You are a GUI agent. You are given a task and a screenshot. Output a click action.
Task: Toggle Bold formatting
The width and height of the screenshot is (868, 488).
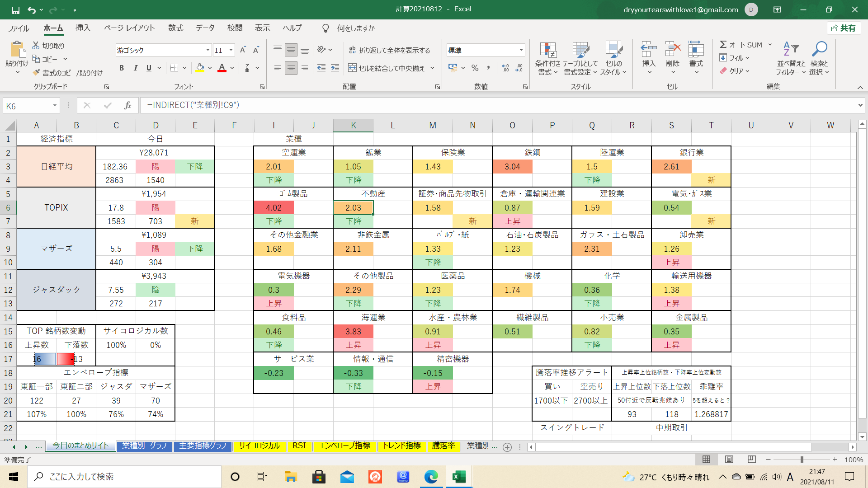click(x=121, y=68)
